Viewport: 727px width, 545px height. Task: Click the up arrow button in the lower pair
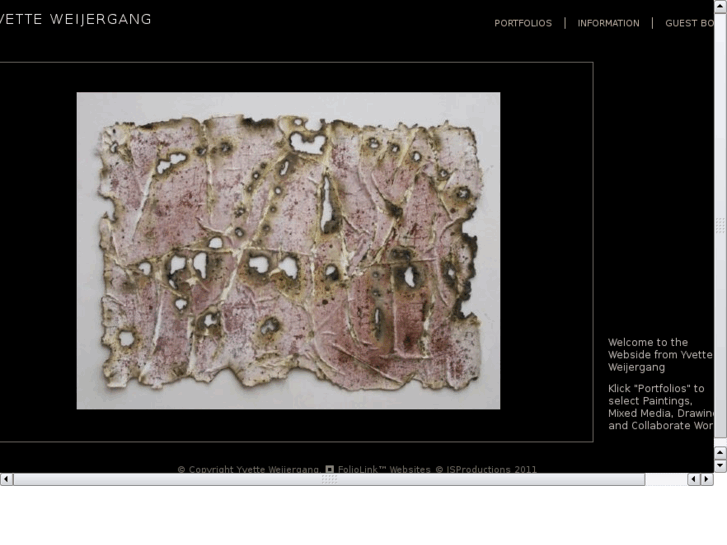[720, 452]
